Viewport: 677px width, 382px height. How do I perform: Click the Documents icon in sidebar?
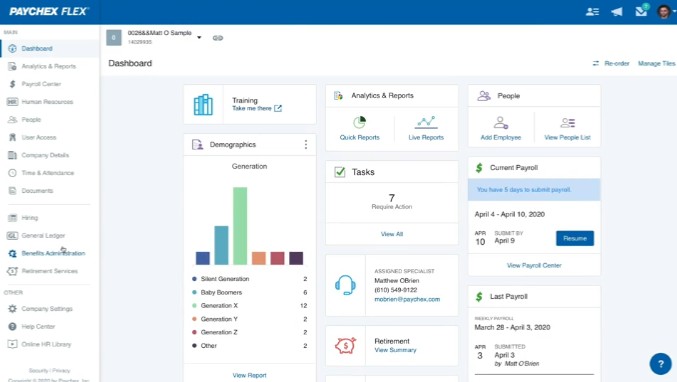pyautogui.click(x=12, y=190)
